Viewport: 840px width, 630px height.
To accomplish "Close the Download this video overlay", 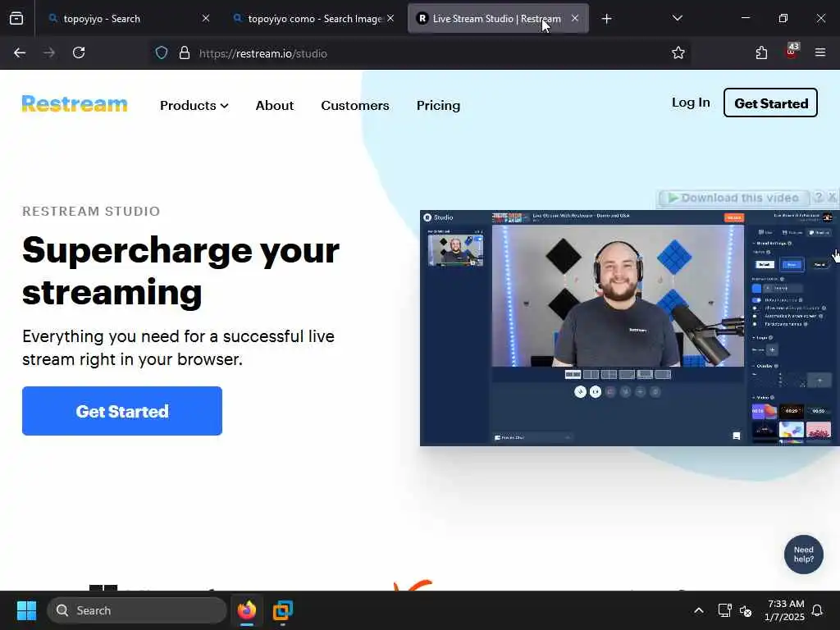I will click(x=832, y=197).
